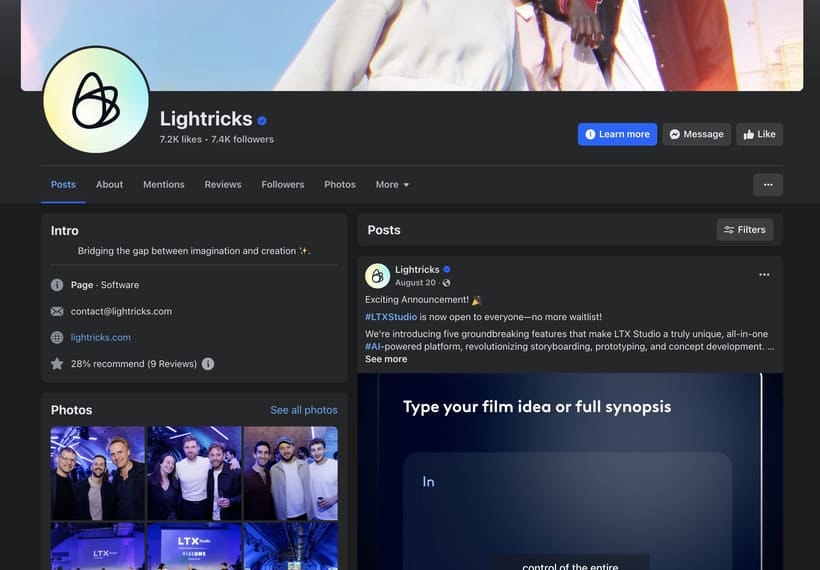Open Message button with Messenger icon
820x570 pixels.
coord(697,134)
